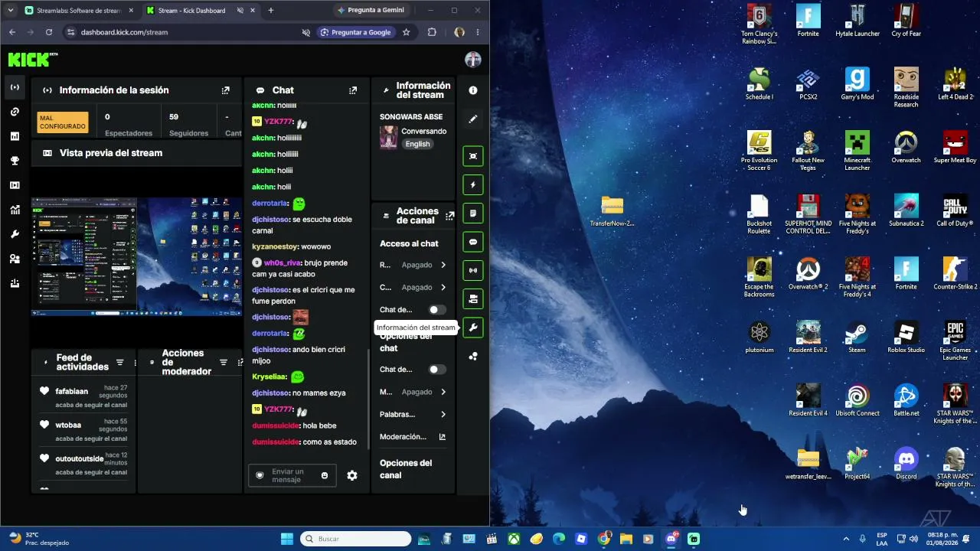The image size is (980, 551).
Task: Select the Counter-Strike 2 desktop icon
Action: click(955, 274)
